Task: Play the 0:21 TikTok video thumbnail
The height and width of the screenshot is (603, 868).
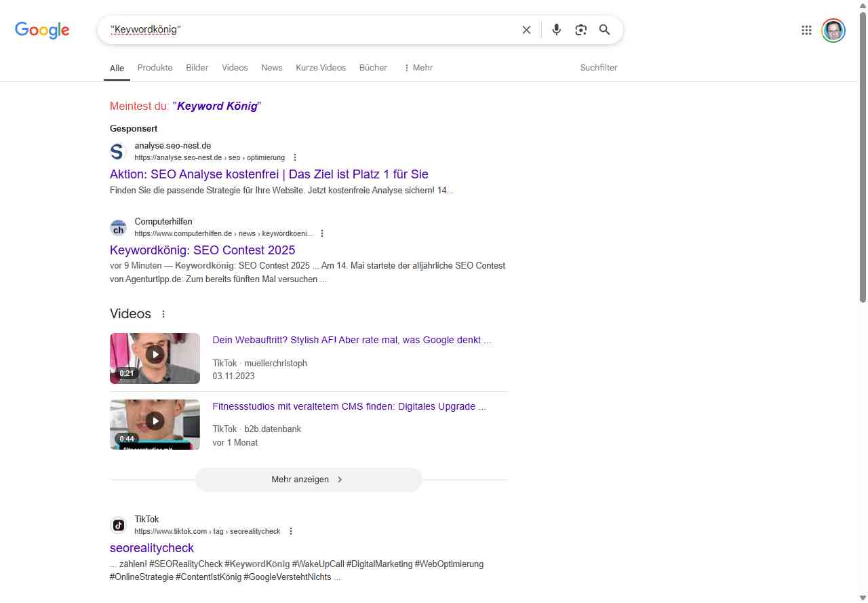Action: point(155,358)
